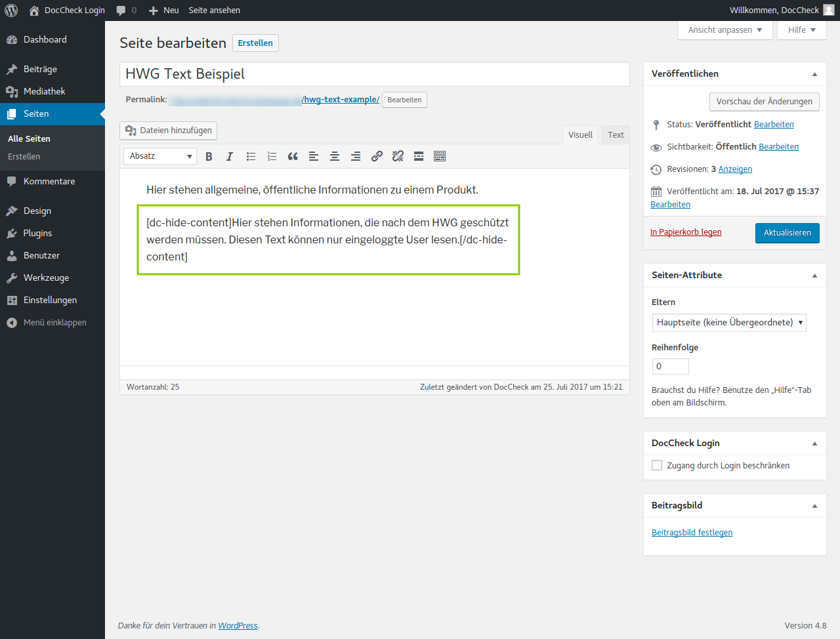Collapse the Beitragsbild panel

point(814,506)
